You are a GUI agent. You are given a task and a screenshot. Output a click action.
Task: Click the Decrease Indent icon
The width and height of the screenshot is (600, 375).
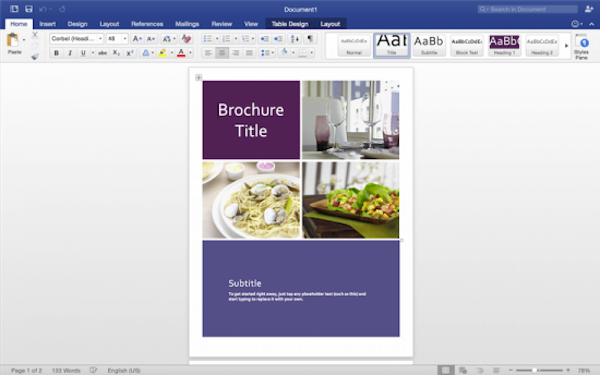click(264, 39)
